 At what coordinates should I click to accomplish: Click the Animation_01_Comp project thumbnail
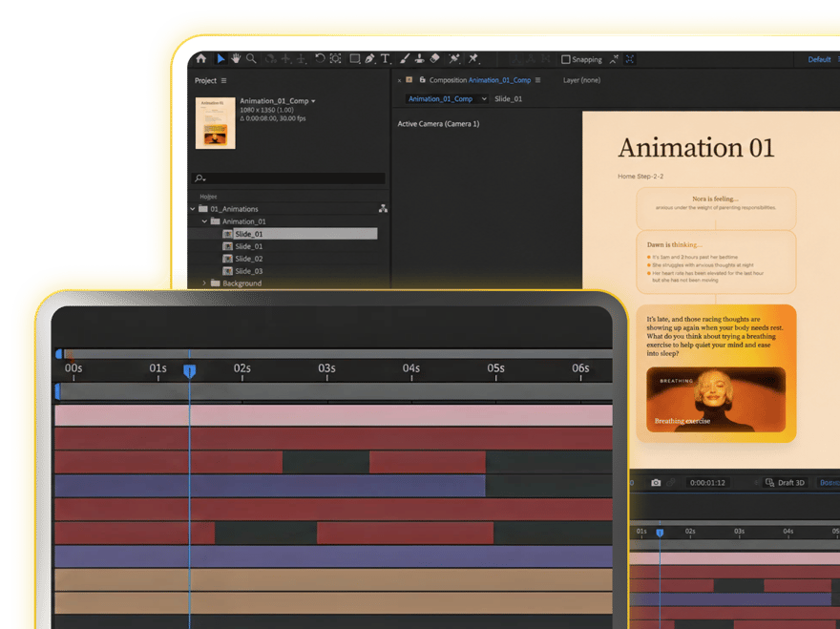click(x=215, y=123)
